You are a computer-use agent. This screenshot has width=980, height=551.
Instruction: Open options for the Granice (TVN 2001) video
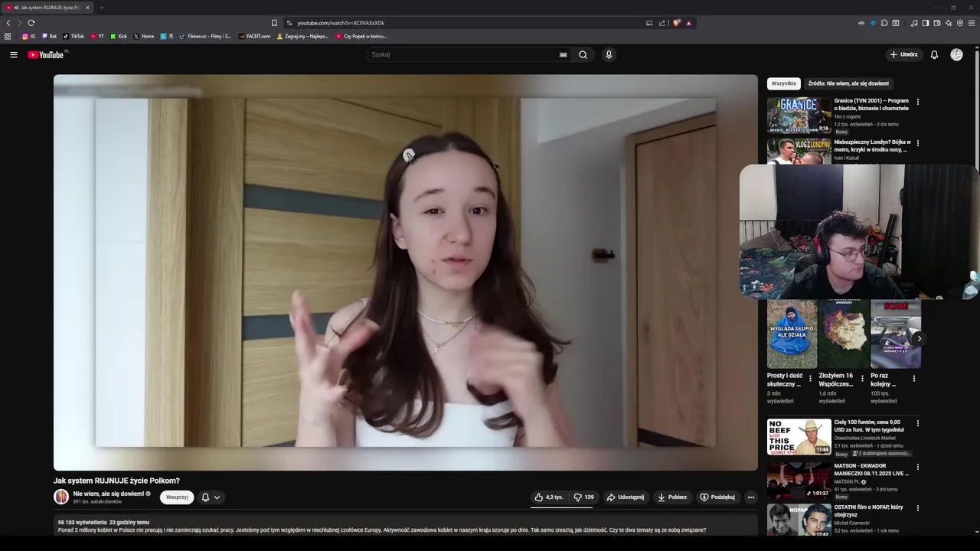pos(918,101)
